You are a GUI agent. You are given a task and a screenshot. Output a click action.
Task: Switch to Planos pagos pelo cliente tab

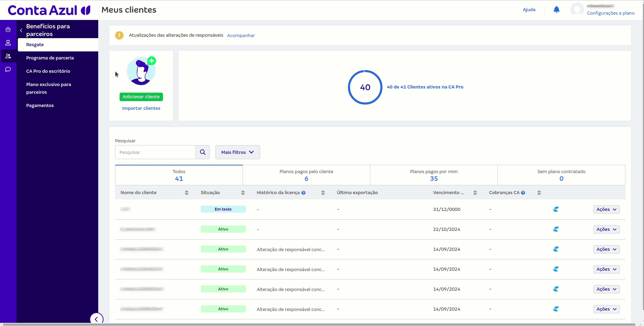[x=306, y=175]
